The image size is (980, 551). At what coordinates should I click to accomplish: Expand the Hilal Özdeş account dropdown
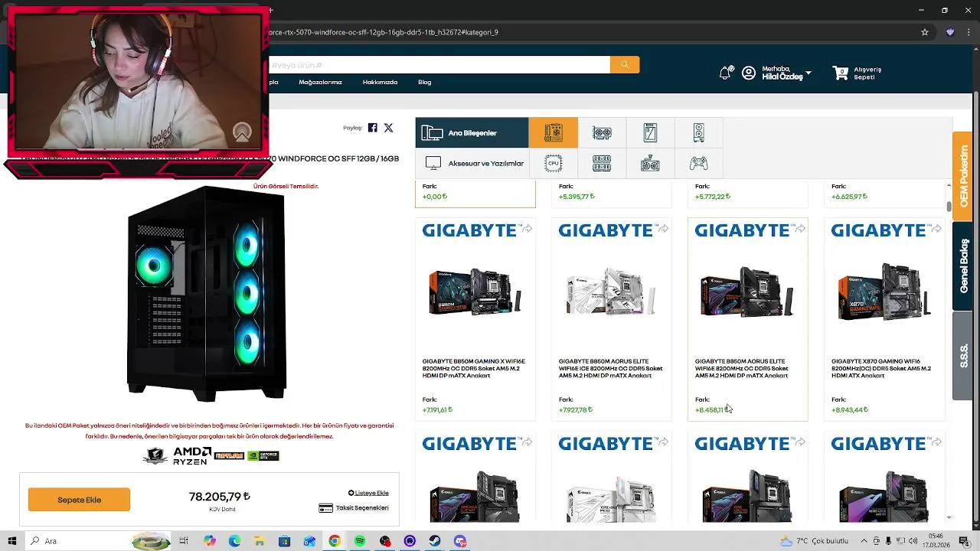point(808,73)
